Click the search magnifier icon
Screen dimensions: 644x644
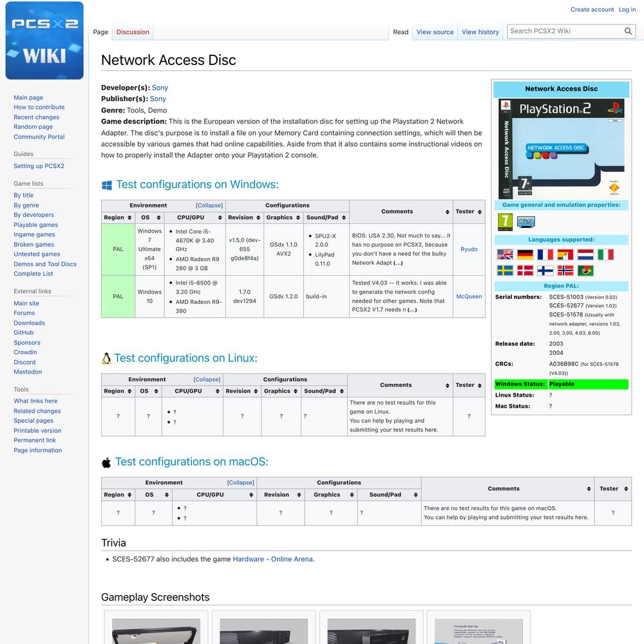628,31
